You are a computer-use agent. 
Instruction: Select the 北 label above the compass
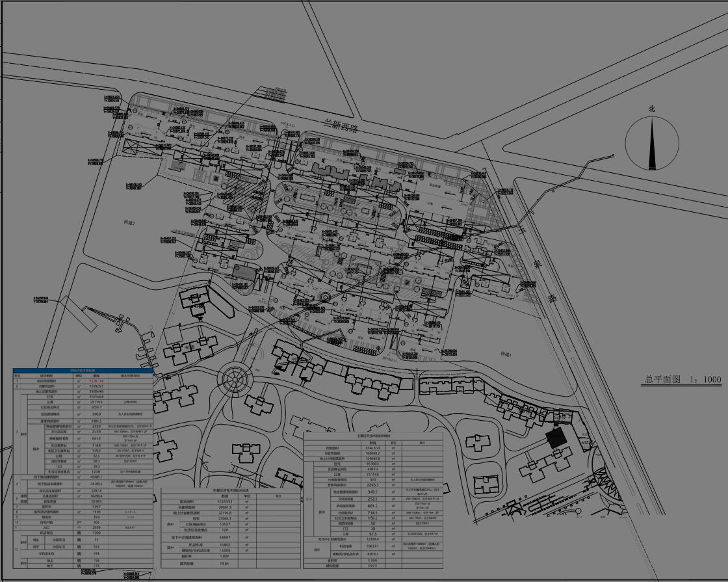651,109
